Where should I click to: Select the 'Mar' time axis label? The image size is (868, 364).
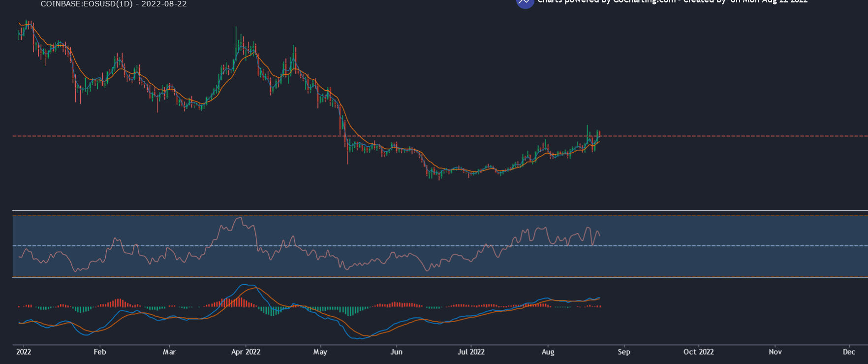169,352
